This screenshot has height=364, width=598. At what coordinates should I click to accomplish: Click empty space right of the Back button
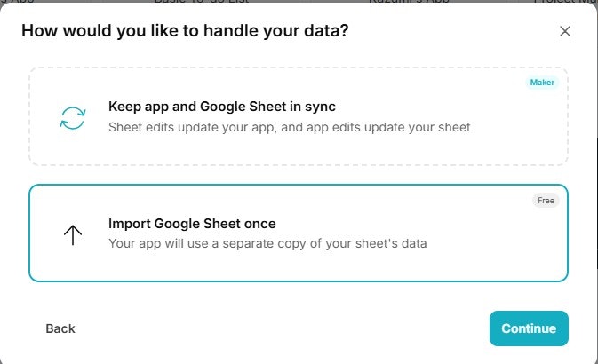coord(267,328)
